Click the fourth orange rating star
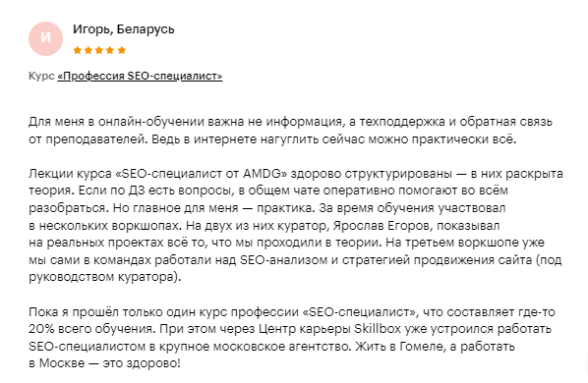This screenshot has width=588, height=383. tap(110, 50)
